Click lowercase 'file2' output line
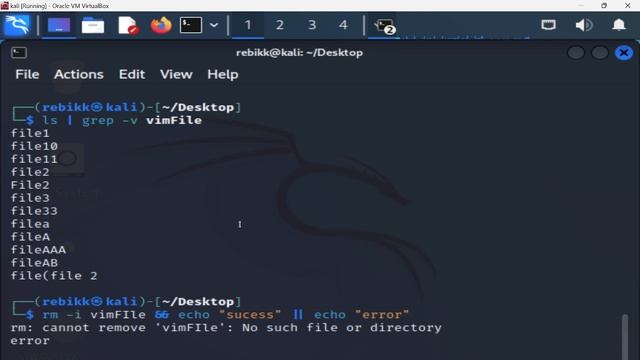The image size is (640, 360). tap(30, 172)
